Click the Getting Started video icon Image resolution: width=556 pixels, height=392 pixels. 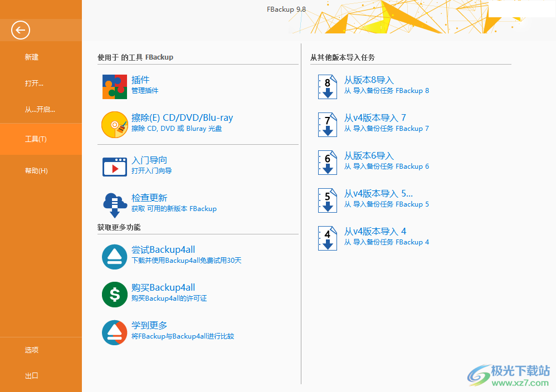coord(115,166)
